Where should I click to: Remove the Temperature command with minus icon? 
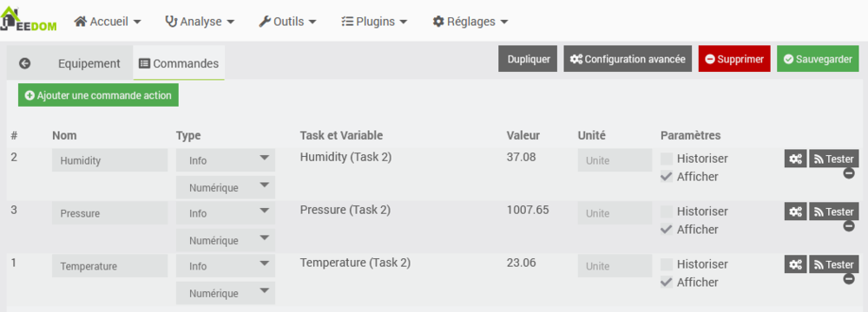coord(849,279)
